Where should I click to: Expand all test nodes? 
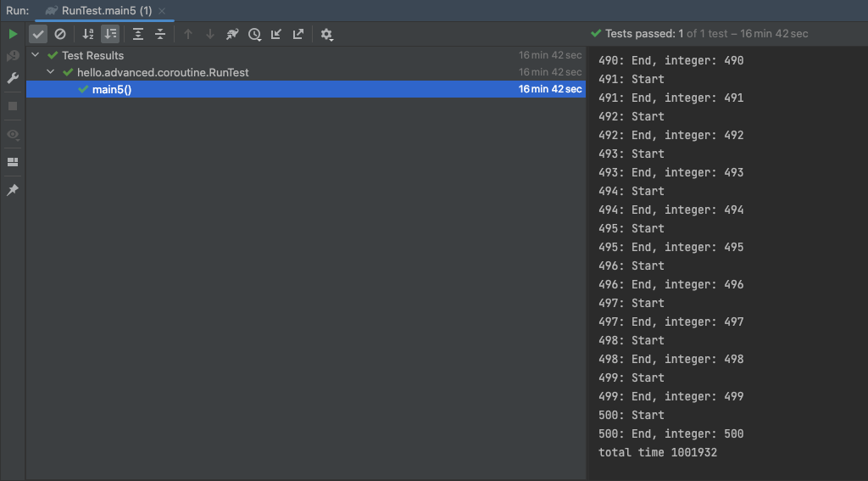(138, 34)
